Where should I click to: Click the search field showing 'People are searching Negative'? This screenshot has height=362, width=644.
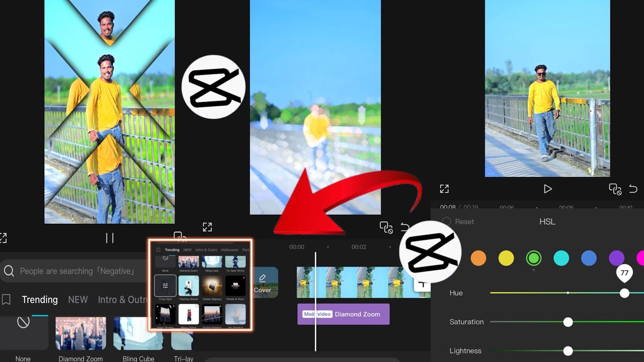click(73, 271)
